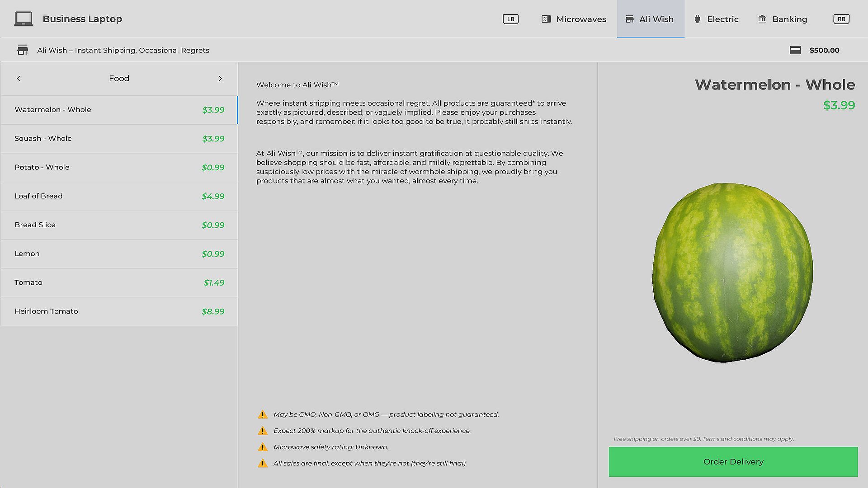The height and width of the screenshot is (488, 868).
Task: Click the GMO warning triangle icon
Action: tap(263, 415)
